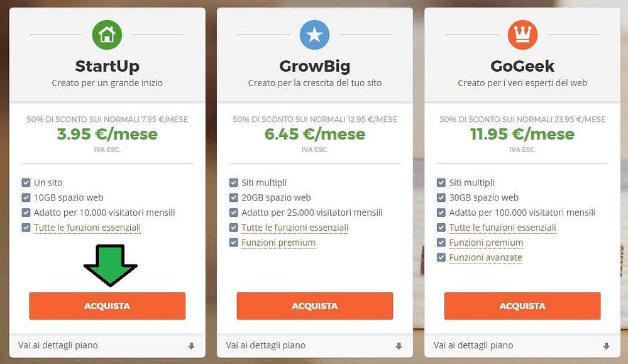Expand GrowBig plan details arrow
The image size is (628, 364).
pyautogui.click(x=399, y=346)
